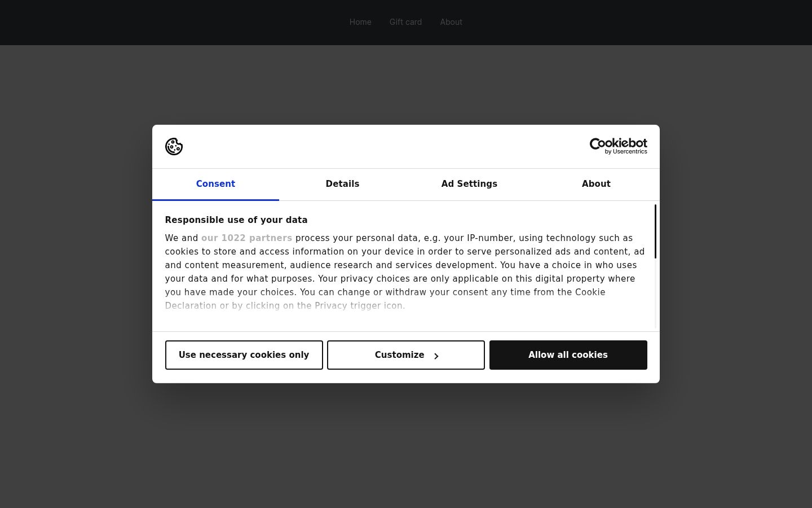Click the consent paragraph mentioning IP-number

(405, 272)
